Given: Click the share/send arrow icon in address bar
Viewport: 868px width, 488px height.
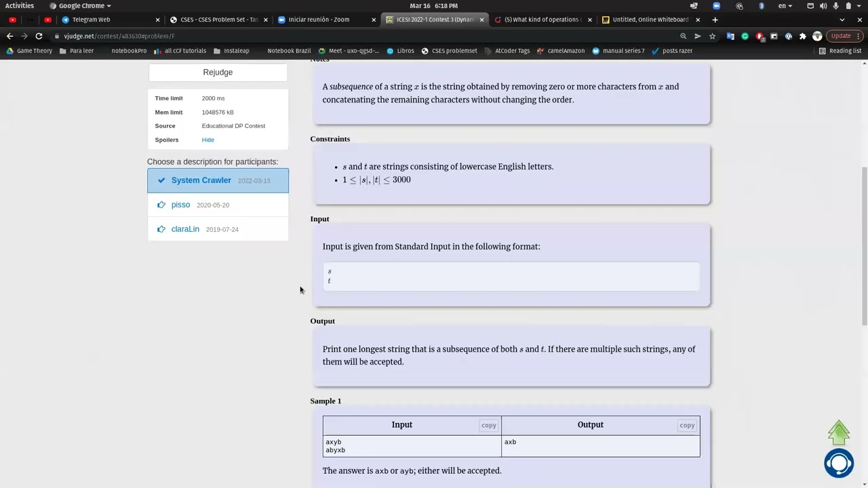Looking at the screenshot, I should (x=697, y=36).
